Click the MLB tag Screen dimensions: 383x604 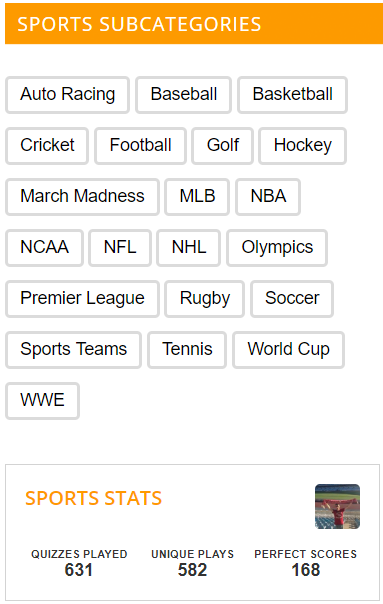click(x=197, y=196)
